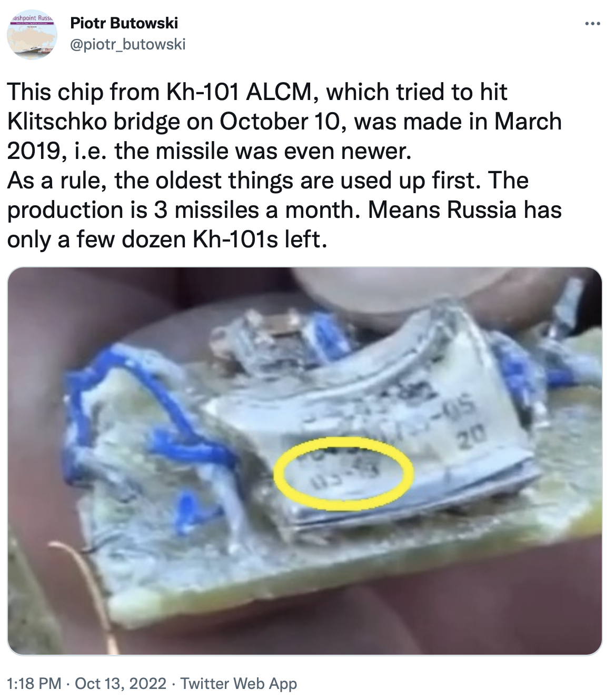Click the @piotr_butowski handle
The width and height of the screenshot is (615, 700).
click(128, 44)
